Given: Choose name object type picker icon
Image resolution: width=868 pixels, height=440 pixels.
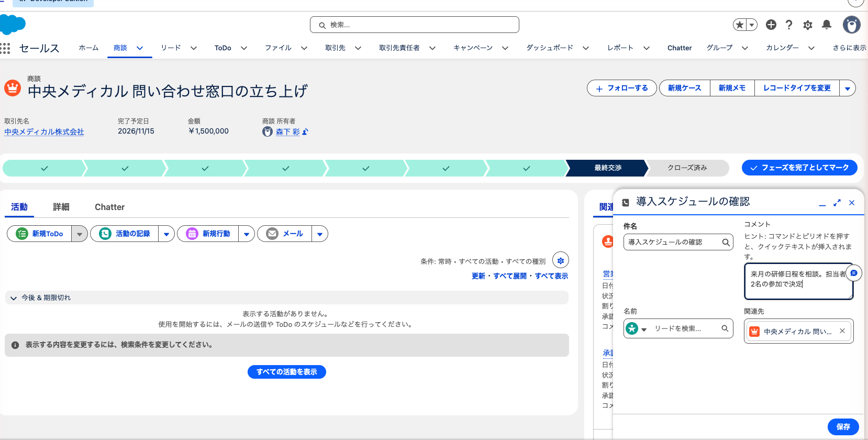Looking at the screenshot, I should pyautogui.click(x=636, y=328).
